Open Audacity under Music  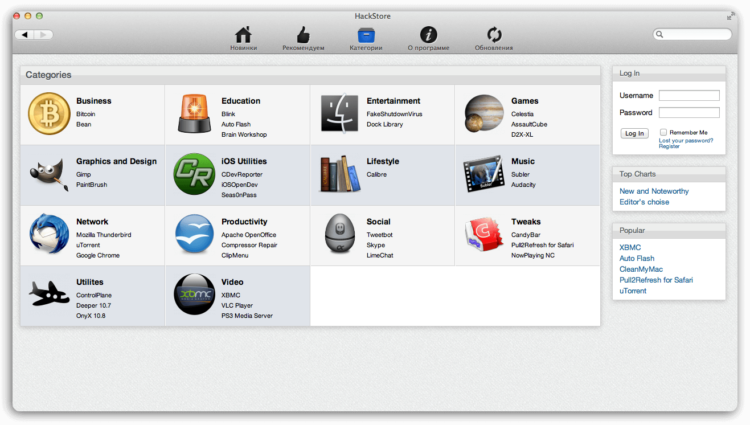pyautogui.click(x=523, y=185)
